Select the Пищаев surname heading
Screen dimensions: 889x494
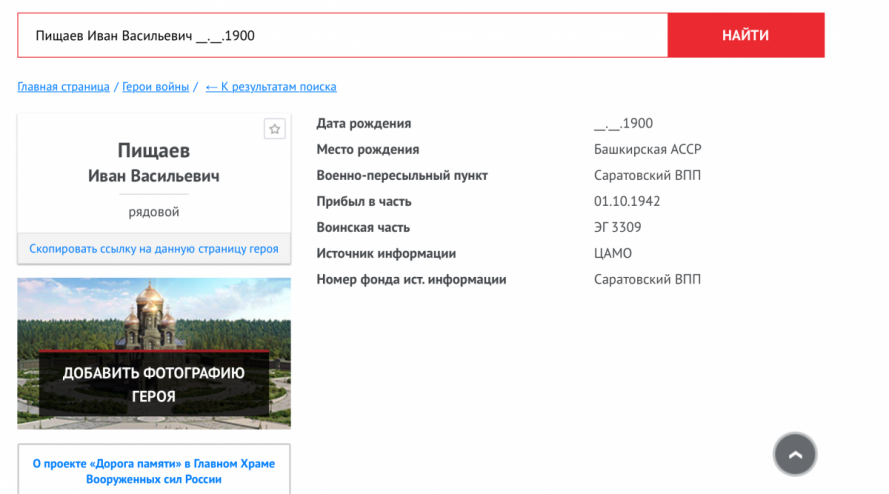click(x=154, y=151)
